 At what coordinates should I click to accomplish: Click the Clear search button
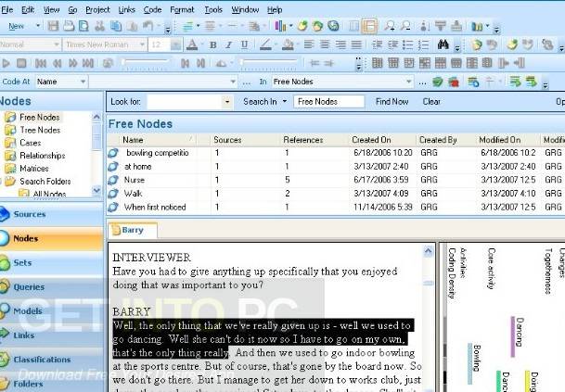431,102
